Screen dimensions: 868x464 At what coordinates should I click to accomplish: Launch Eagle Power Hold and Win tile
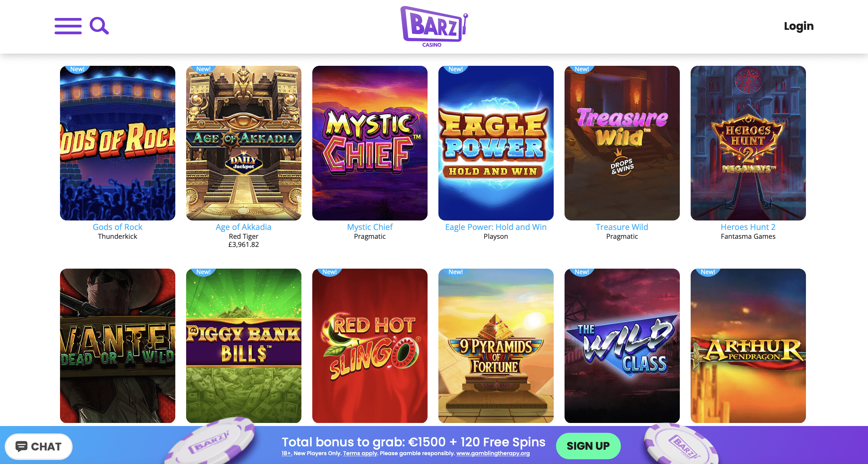pos(496,143)
